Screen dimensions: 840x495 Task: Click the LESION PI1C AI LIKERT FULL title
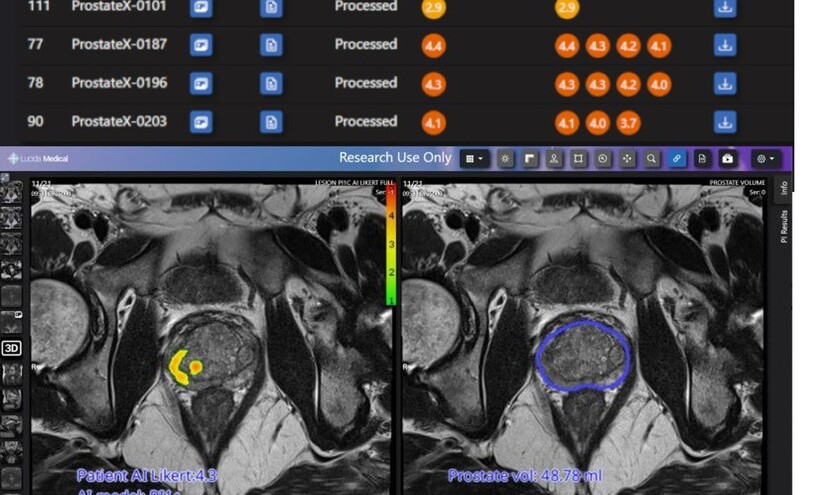click(354, 183)
